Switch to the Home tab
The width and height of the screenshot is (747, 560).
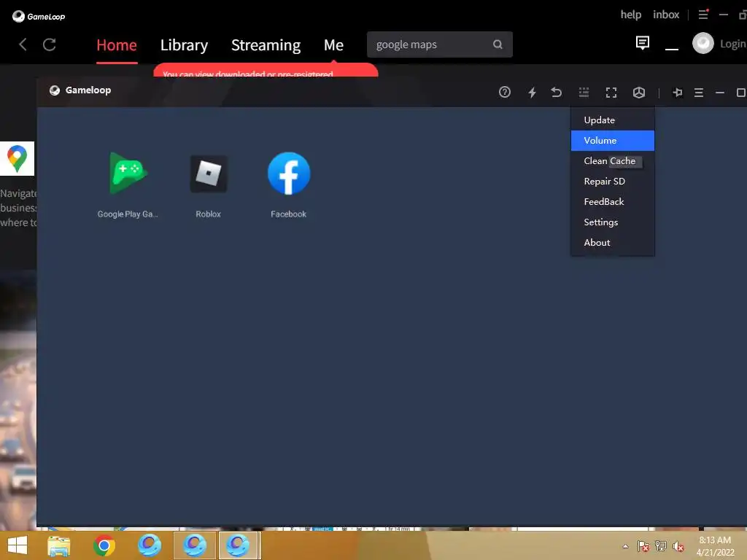[117, 45]
